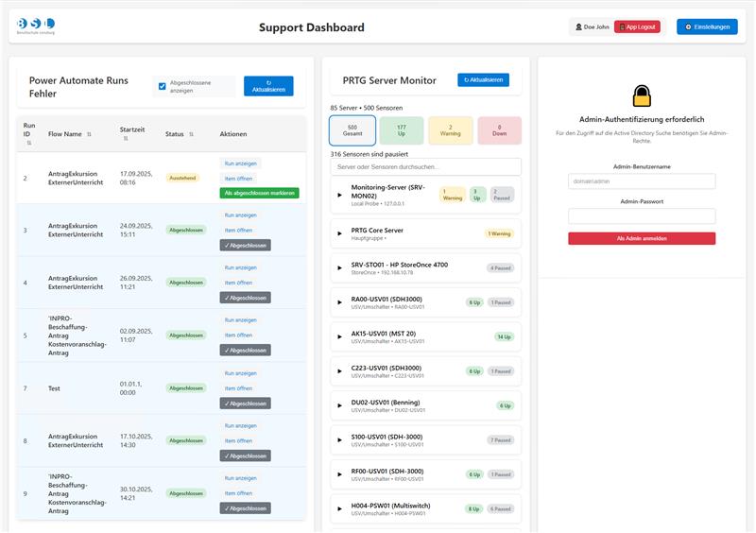Select the 2 Warning filter tile
The width and height of the screenshot is (756, 533).
(451, 130)
